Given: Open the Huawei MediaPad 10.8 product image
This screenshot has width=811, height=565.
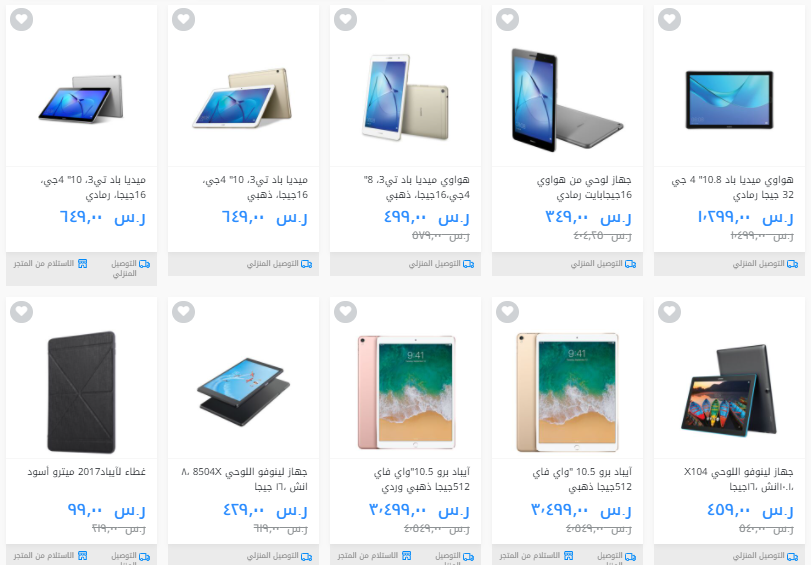Looking at the screenshot, I should (729, 100).
